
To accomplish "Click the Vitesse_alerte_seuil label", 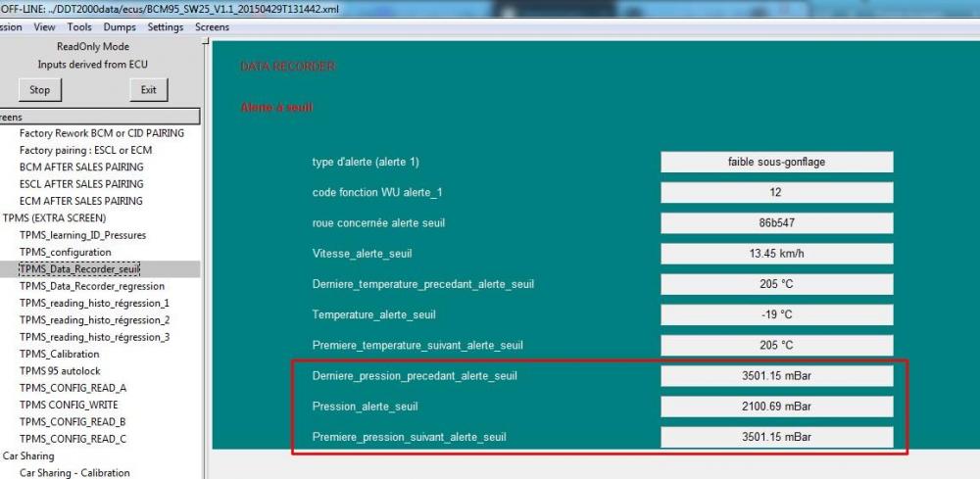I will [x=362, y=254].
